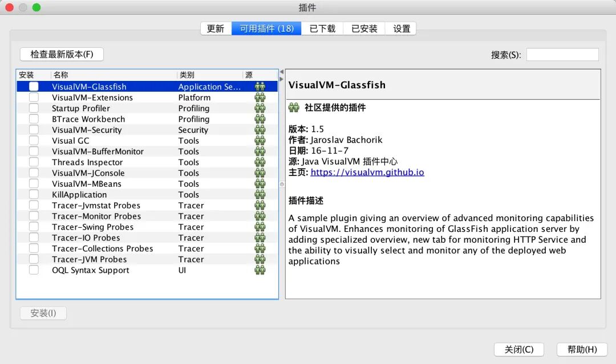The image size is (616, 364).
Task: Click the source icon in Tracer-Collections Probes row
Action: coord(260,248)
